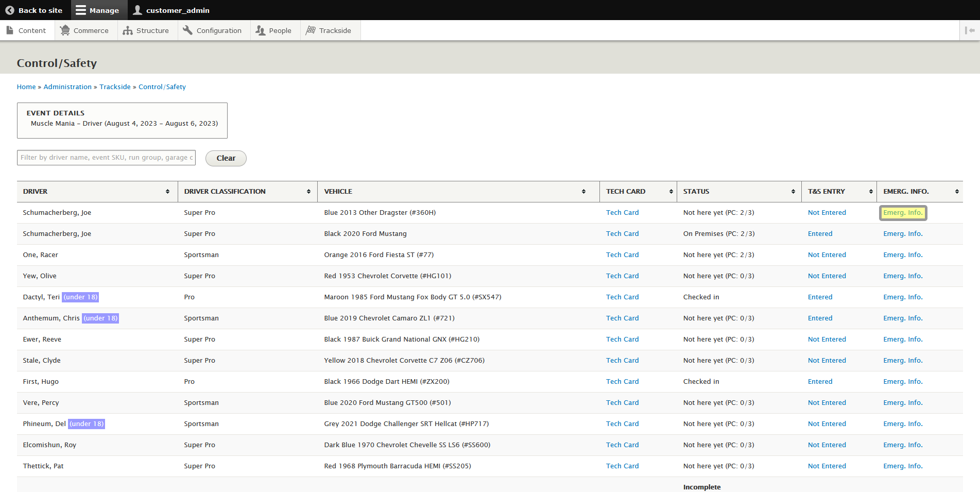Open the Commerce menu
This screenshot has height=492, width=980.
coord(85,30)
